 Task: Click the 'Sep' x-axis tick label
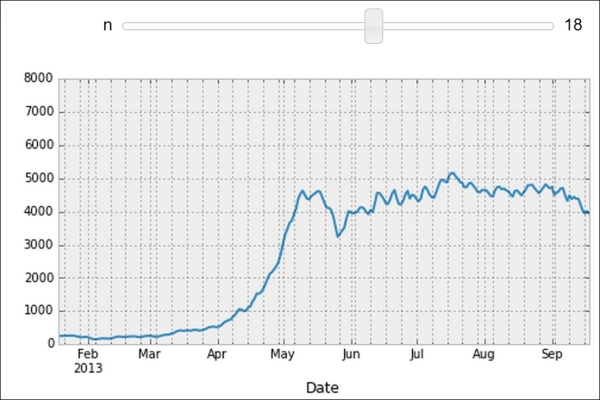(x=552, y=354)
